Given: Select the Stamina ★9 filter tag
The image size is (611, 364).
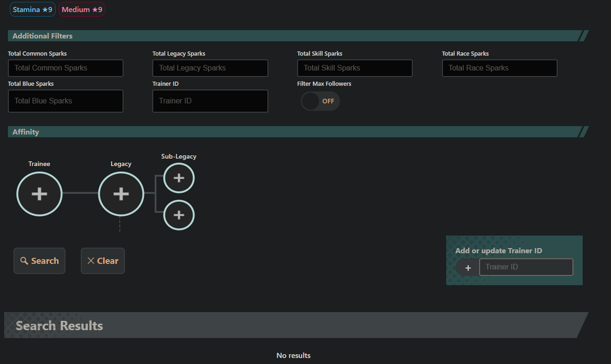Looking at the screenshot, I should click(x=32, y=9).
